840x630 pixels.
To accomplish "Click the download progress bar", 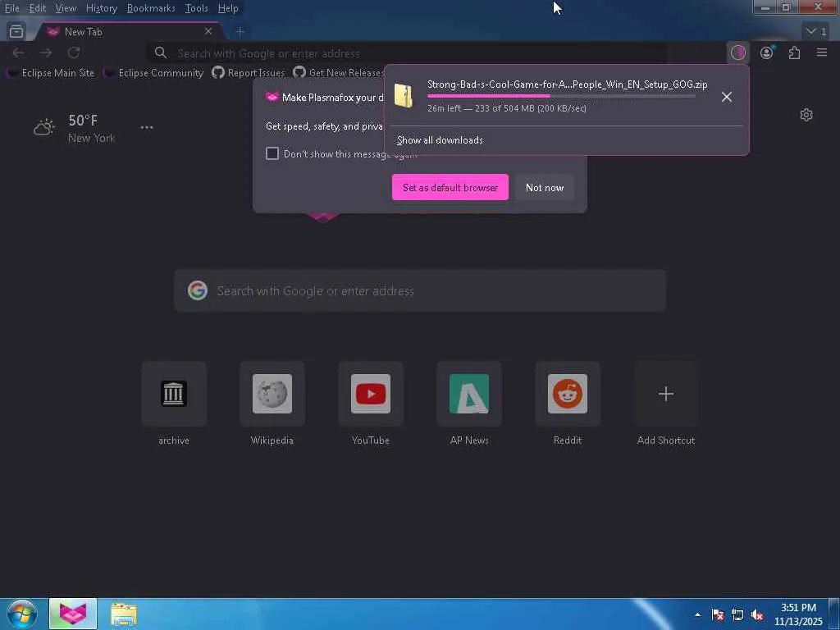I will tap(561, 96).
